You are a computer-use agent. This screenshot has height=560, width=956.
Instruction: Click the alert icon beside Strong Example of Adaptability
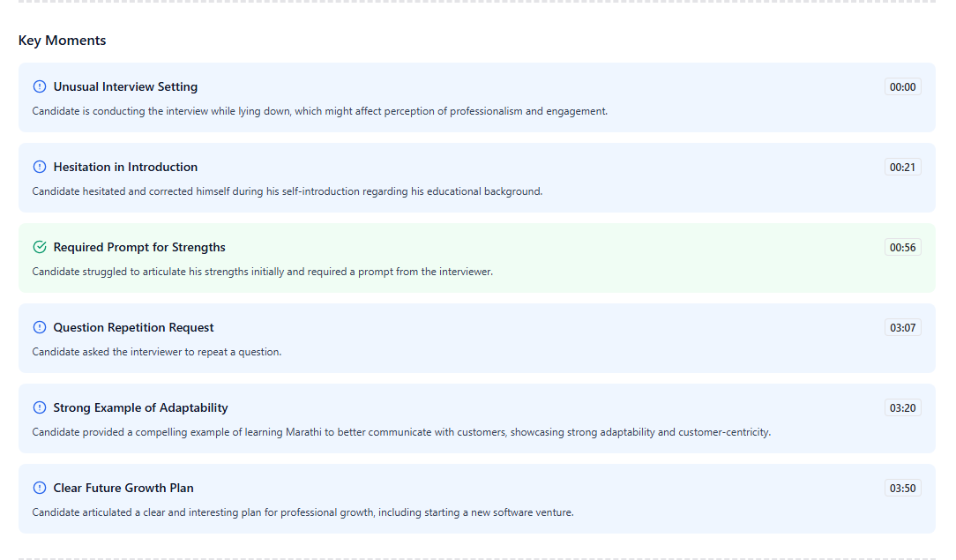pos(39,407)
